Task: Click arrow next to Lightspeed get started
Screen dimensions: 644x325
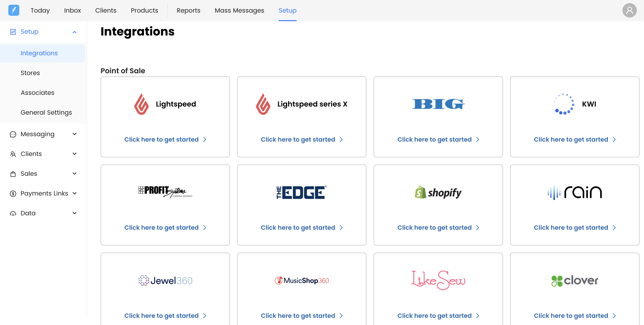Action: (x=205, y=140)
